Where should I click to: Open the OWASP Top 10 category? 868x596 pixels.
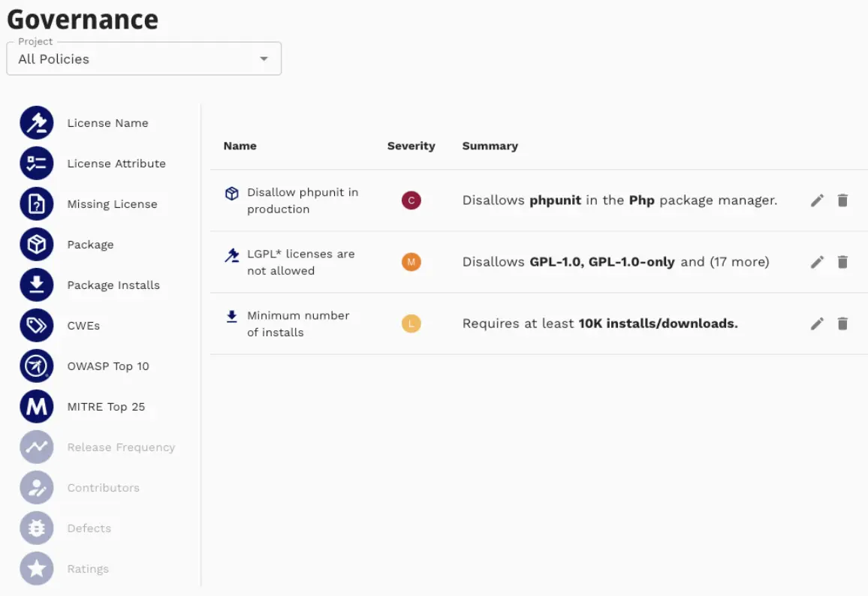pos(36,366)
